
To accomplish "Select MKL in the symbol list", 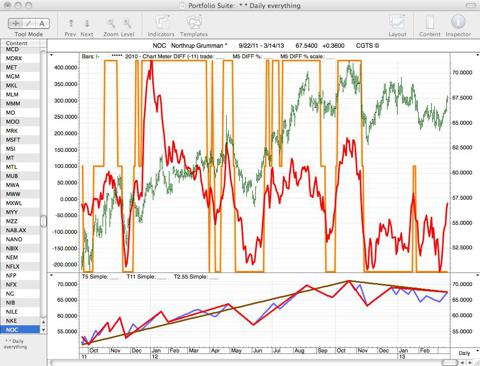I will [x=20, y=85].
